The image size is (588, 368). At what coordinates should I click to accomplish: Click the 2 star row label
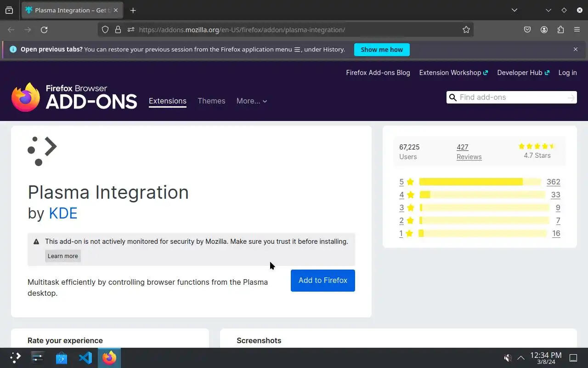point(407,220)
